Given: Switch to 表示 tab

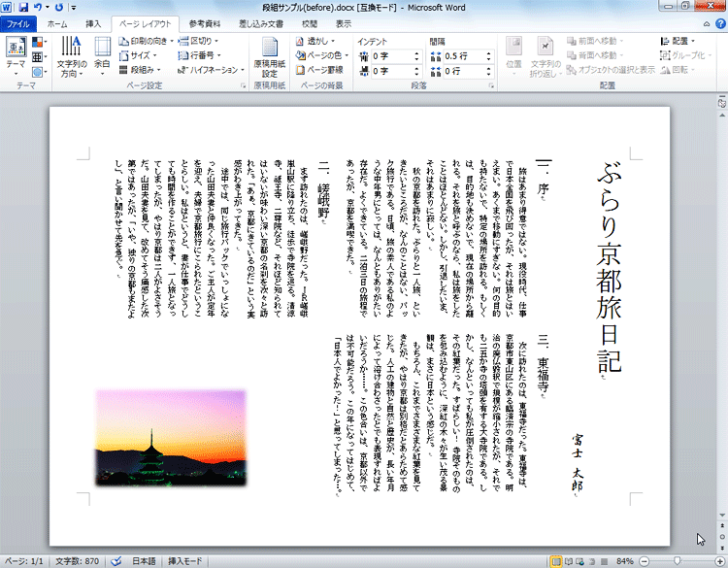Looking at the screenshot, I should click(343, 24).
